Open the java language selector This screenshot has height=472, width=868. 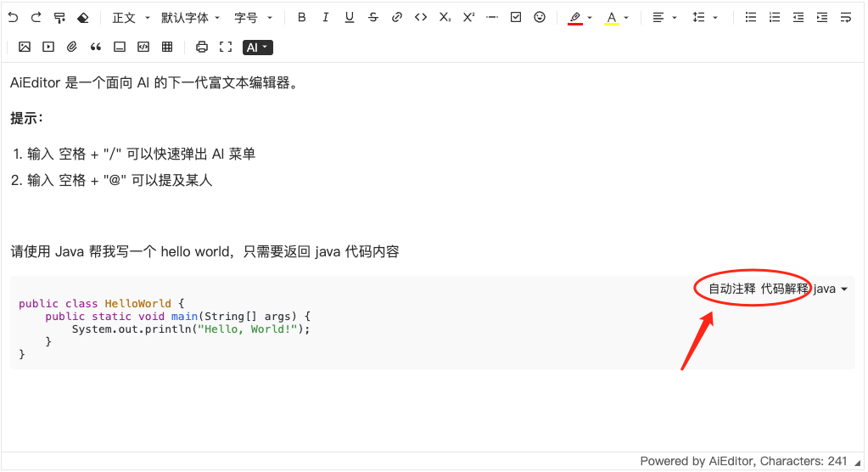click(831, 289)
